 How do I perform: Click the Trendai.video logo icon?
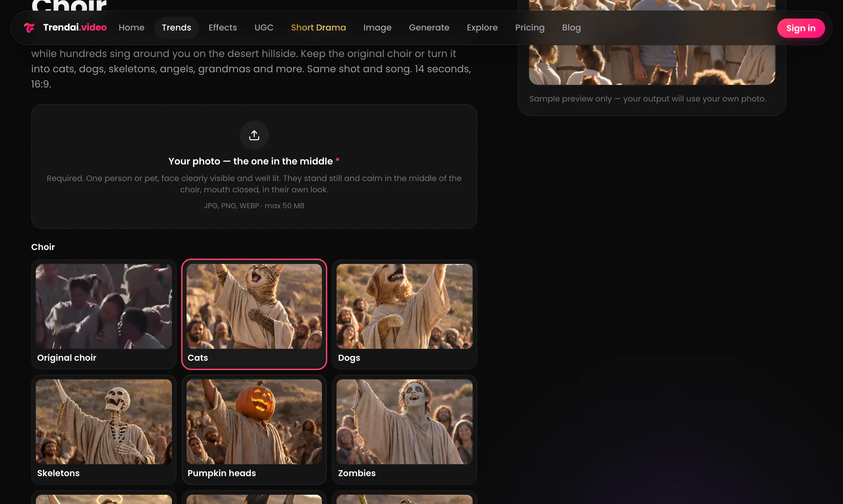pyautogui.click(x=30, y=28)
